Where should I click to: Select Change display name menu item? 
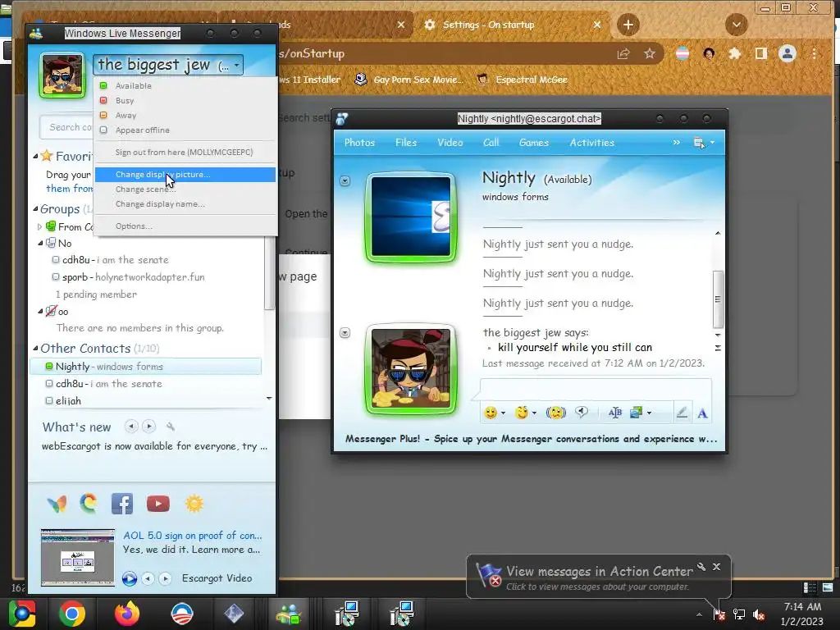tap(185, 204)
